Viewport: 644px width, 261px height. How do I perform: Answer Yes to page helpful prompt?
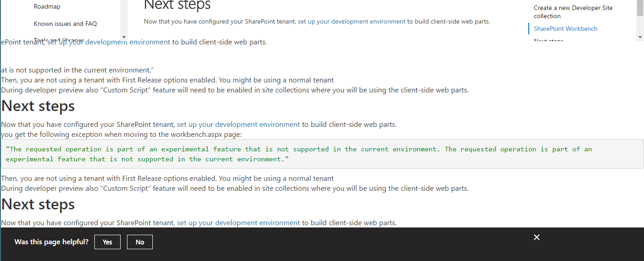[107, 242]
